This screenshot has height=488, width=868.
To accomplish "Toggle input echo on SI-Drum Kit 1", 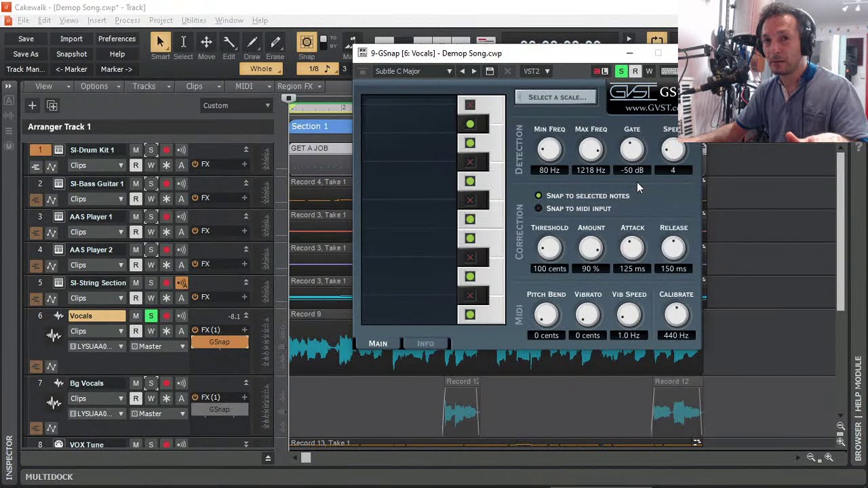I will (181, 150).
